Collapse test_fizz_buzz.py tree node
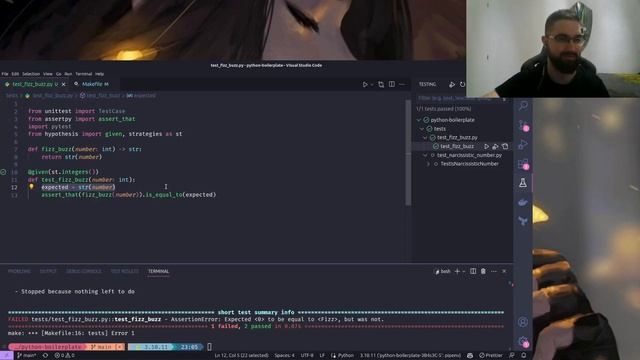 tap(425, 138)
